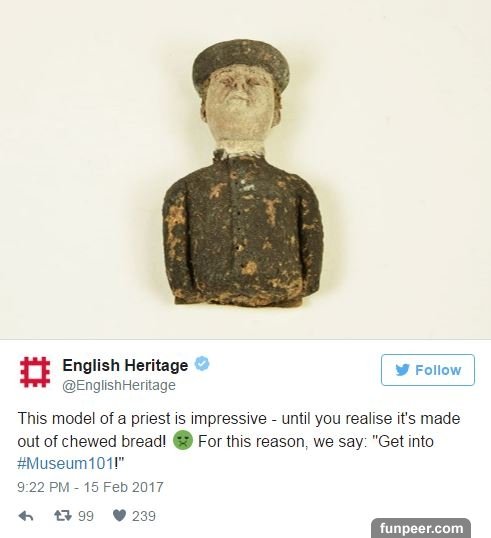This screenshot has height=538, width=491.
Task: Click the funpeer.com watermark
Action: click(x=421, y=528)
